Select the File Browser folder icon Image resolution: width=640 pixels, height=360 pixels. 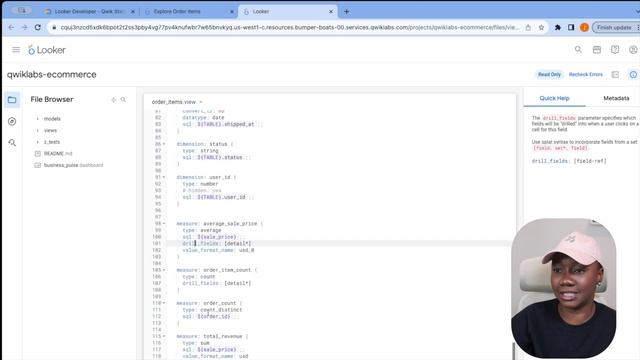coord(12,100)
